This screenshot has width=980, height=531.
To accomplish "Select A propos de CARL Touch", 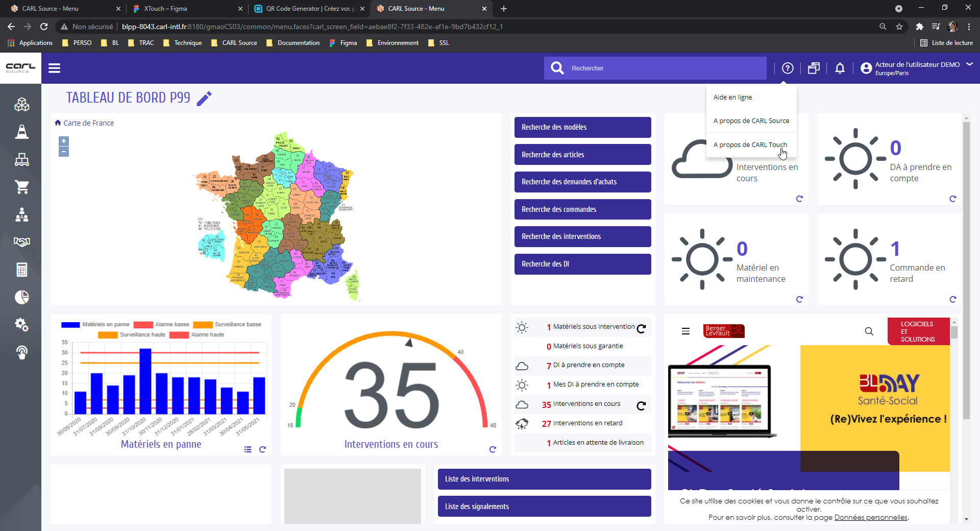I will 750,144.
